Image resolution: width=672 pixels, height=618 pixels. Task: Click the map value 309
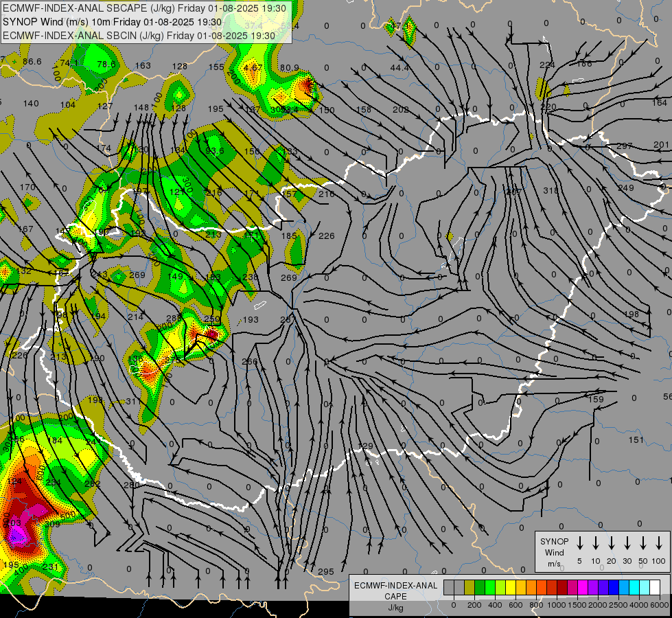coord(52,525)
